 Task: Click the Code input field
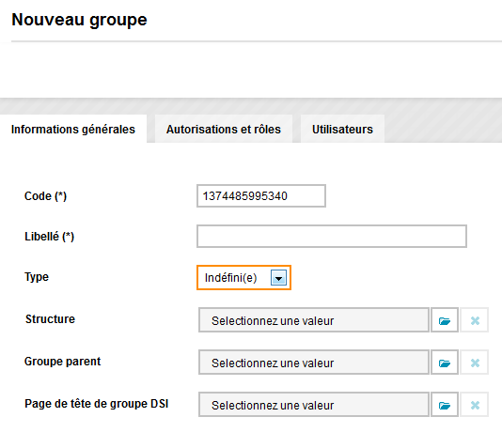coord(261,195)
